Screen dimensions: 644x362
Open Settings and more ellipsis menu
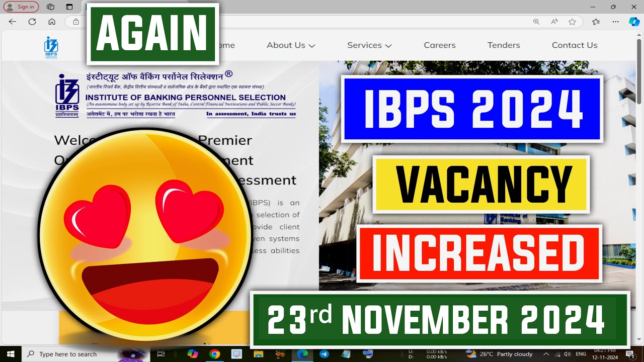pyautogui.click(x=615, y=22)
